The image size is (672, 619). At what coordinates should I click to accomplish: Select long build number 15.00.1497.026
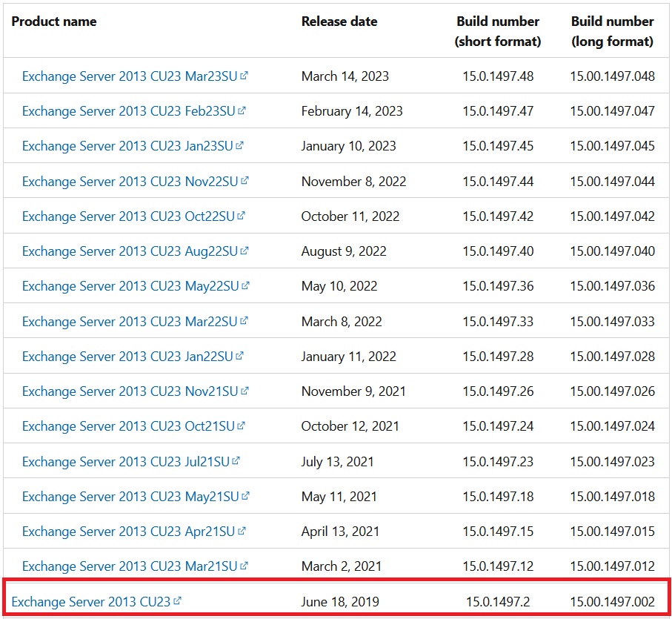613,391
